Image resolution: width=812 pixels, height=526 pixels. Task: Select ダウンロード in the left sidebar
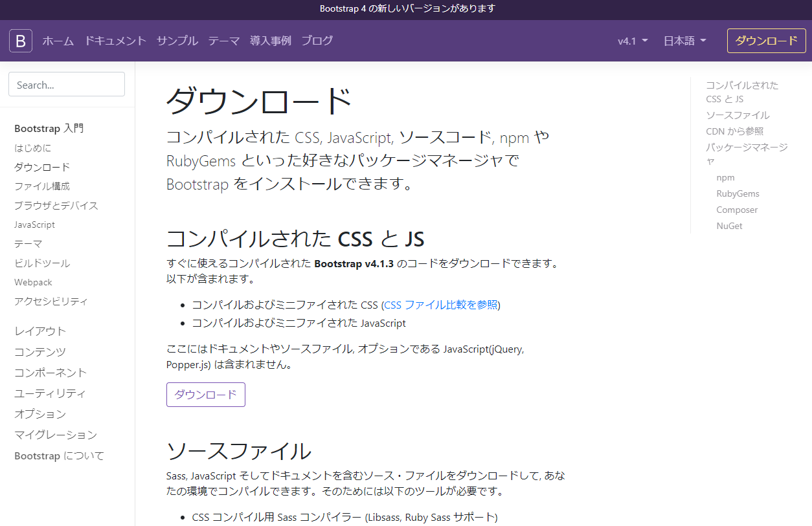click(x=42, y=167)
